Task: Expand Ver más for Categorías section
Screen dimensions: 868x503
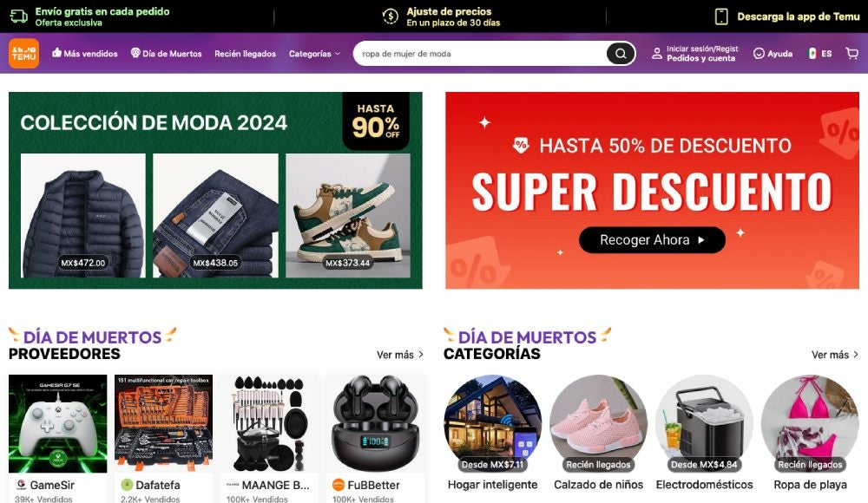Action: [x=835, y=355]
